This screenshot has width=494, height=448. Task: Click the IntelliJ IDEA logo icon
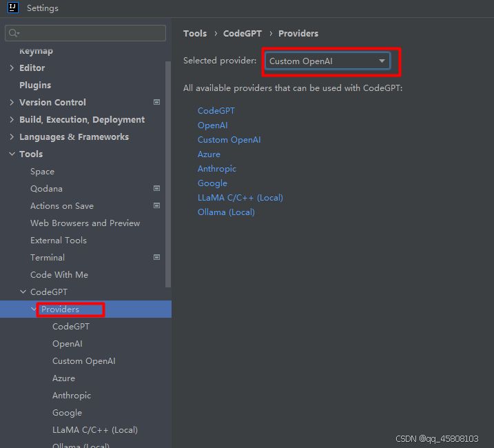13,8
